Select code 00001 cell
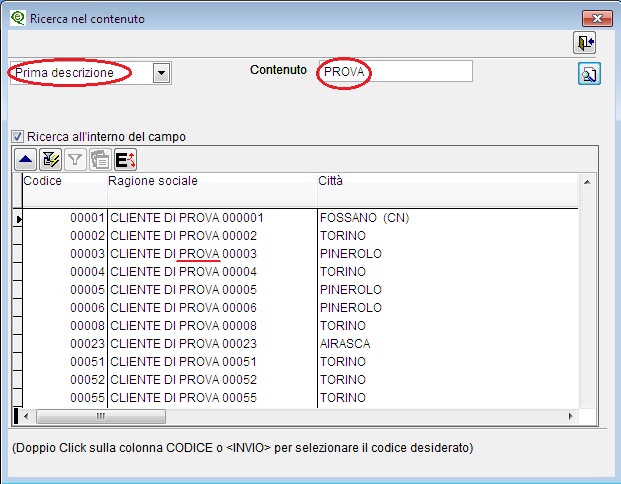This screenshot has height=484, width=621. click(x=65, y=218)
